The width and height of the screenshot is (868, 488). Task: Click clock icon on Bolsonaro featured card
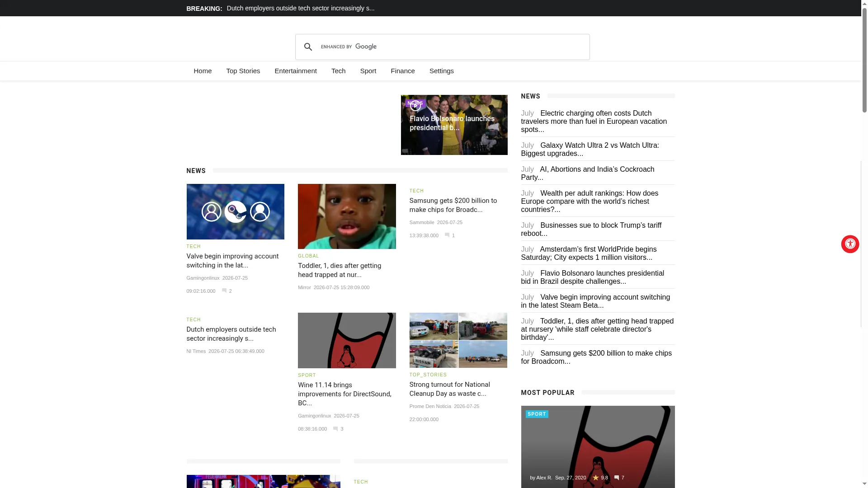point(415,107)
